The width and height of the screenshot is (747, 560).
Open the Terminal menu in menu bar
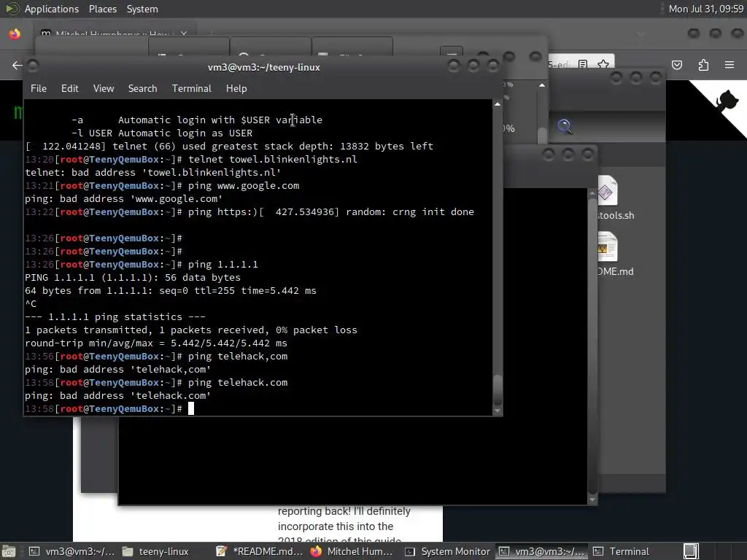coord(192,88)
